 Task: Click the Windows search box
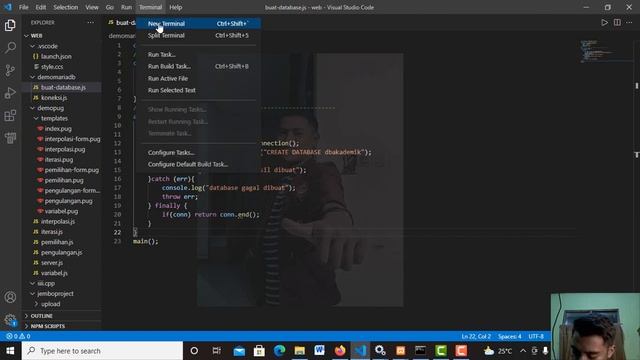(x=102, y=351)
